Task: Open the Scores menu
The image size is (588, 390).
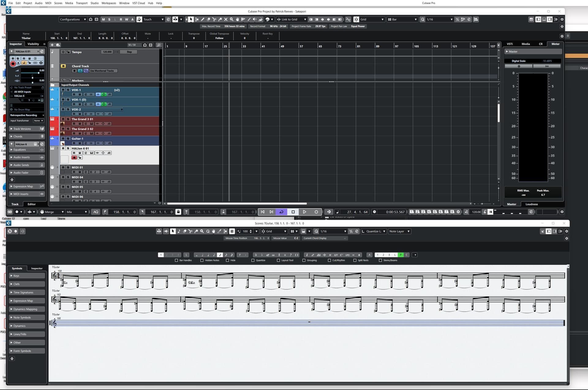Action: (x=58, y=3)
